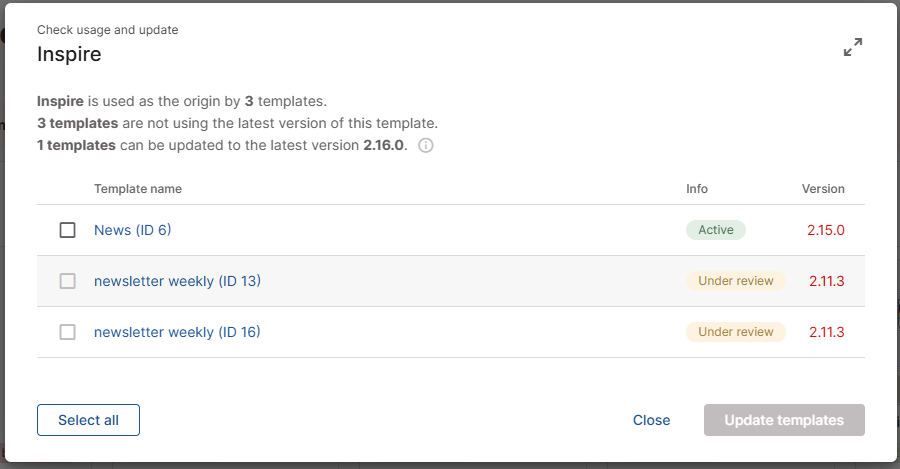Image resolution: width=900 pixels, height=469 pixels.
Task: Select the newsletter weekly (ID 16) checkbox
Action: 67,332
